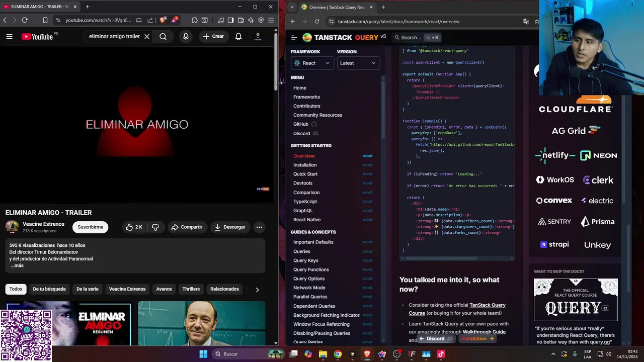
Task: Open the YouTube account avatar menu
Action: (x=258, y=37)
